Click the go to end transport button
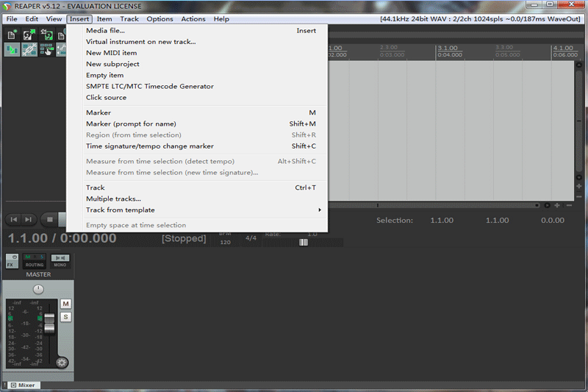This screenshot has width=588, height=392. (x=29, y=219)
